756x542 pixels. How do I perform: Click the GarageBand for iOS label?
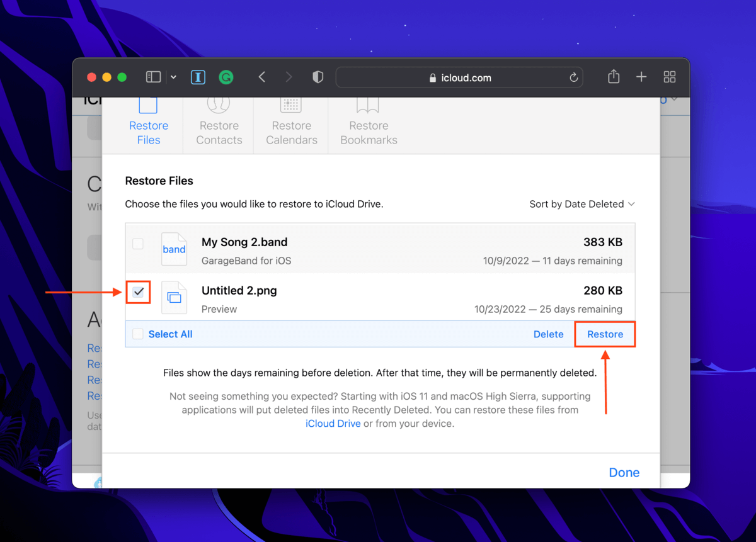click(246, 261)
